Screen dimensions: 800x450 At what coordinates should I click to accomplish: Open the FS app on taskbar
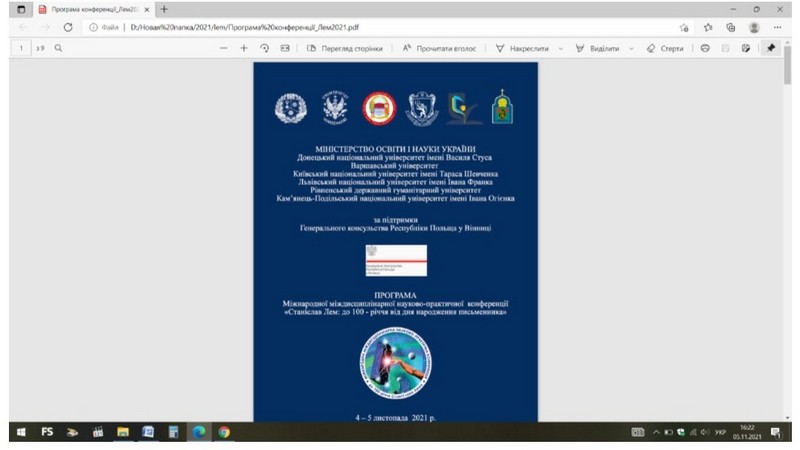pos(47,432)
